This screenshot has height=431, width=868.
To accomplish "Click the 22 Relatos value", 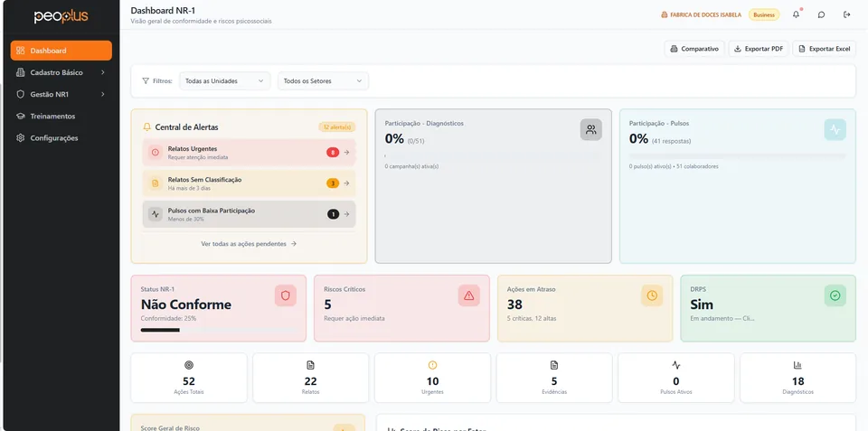I will coord(310,381).
